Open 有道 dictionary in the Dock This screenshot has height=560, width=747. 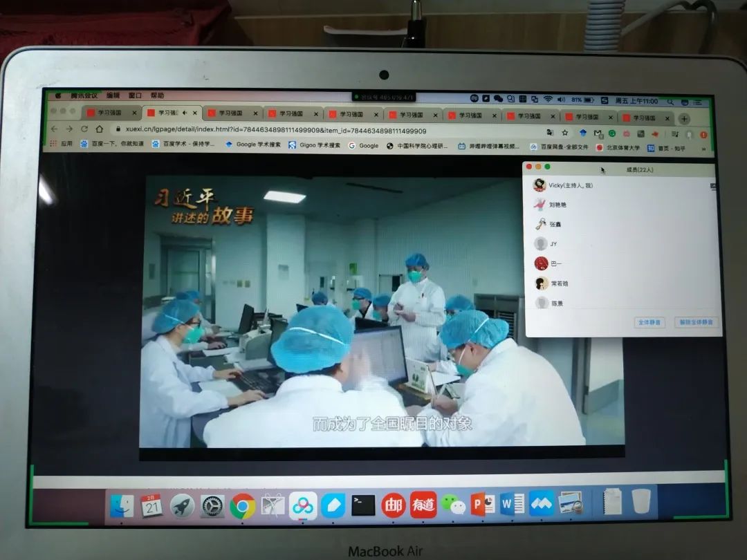[423, 505]
